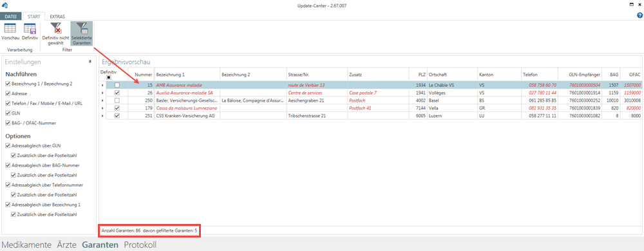Image resolution: width=644 pixels, height=251 pixels.
Task: Open the Protokoll section
Action: pyautogui.click(x=140, y=245)
